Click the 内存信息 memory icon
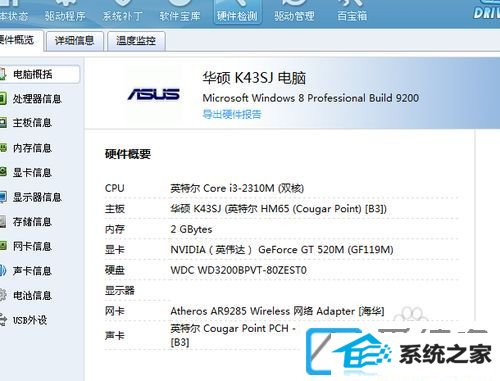This screenshot has width=500, height=381. pyautogui.click(x=3, y=148)
